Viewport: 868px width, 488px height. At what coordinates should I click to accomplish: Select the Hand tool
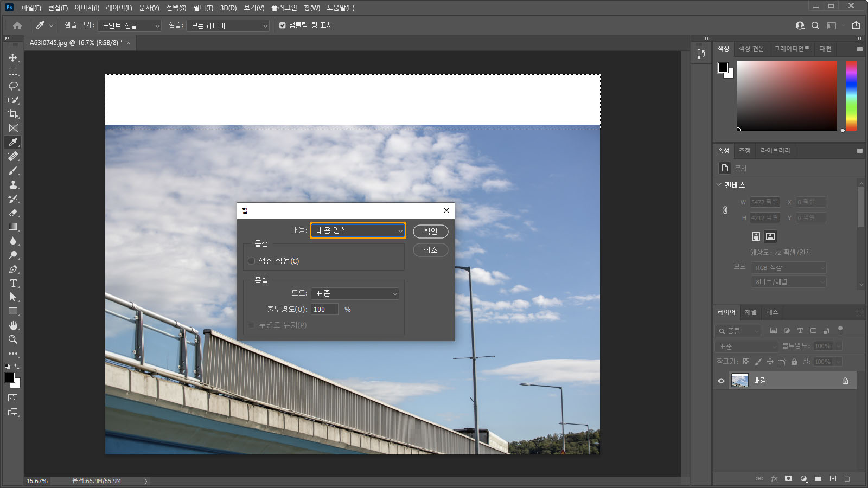pos(13,325)
